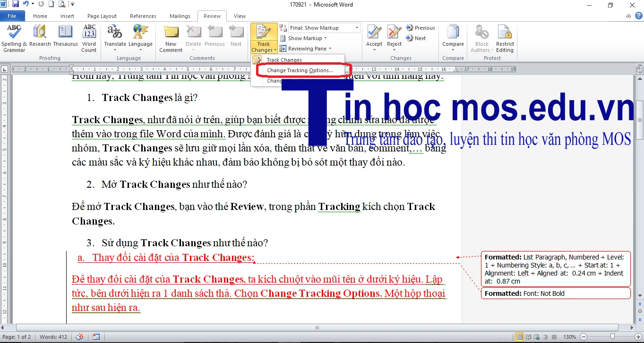Create new document from Quick Access Toolbar

pos(51,4)
